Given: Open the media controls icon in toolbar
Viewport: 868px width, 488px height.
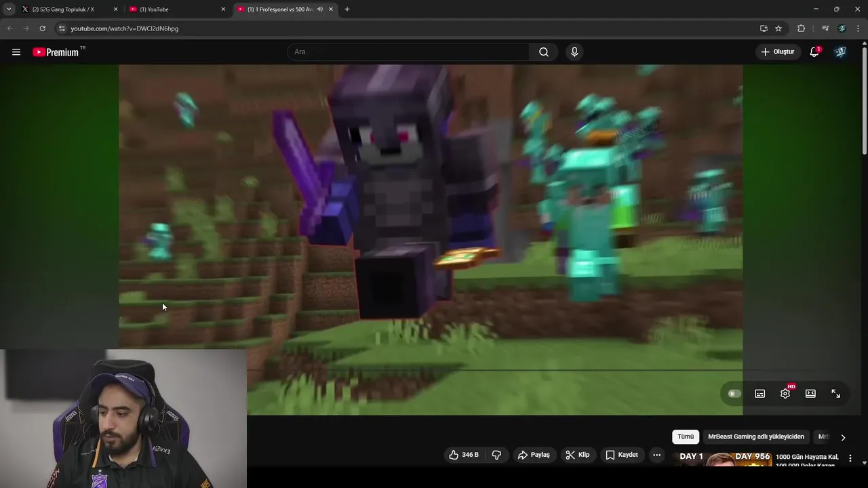Looking at the screenshot, I should [825, 28].
